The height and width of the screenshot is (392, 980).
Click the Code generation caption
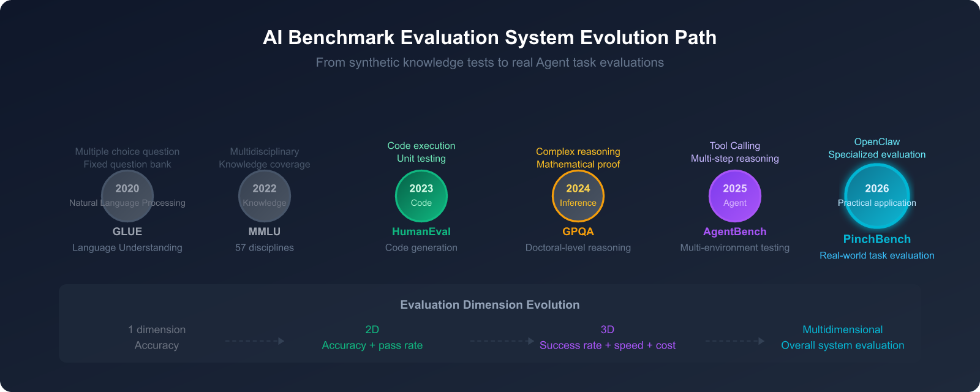point(421,247)
